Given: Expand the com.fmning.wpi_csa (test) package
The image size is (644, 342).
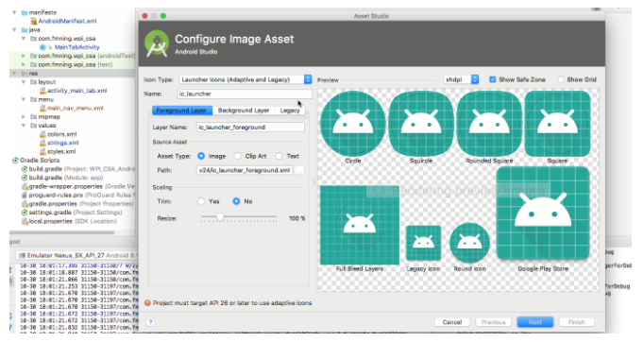Looking at the screenshot, I should point(24,64).
